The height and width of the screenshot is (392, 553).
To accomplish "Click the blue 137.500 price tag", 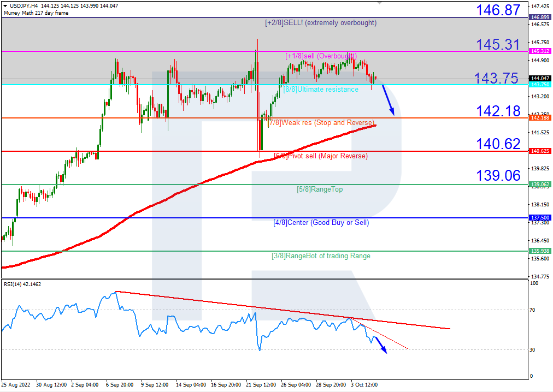I will [x=539, y=217].
